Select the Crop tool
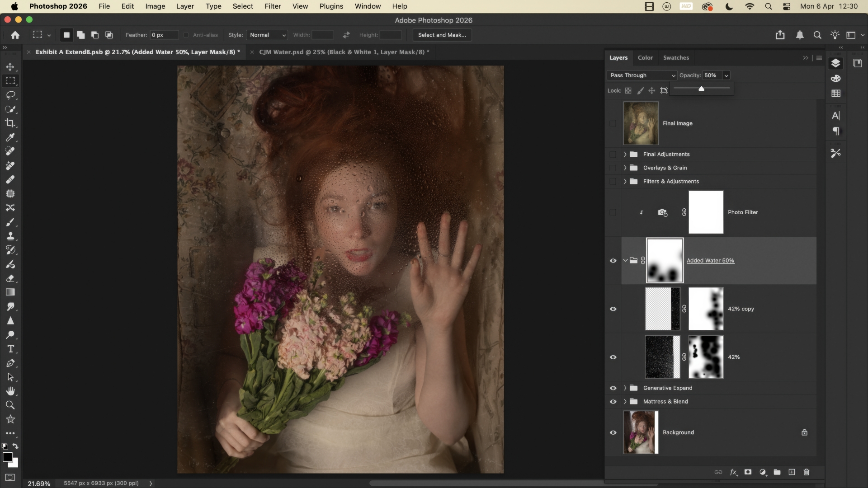 [x=10, y=123]
